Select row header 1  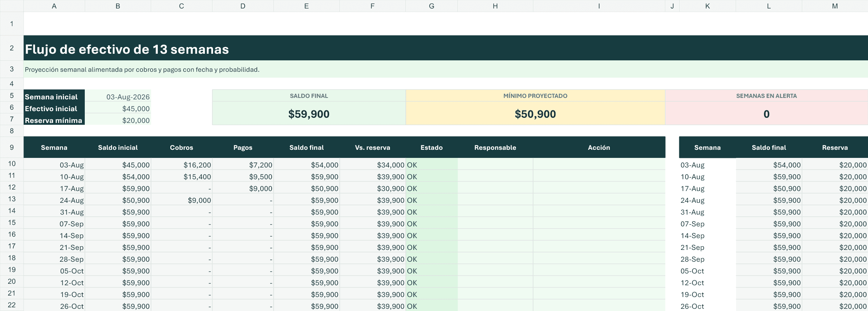coord(12,24)
